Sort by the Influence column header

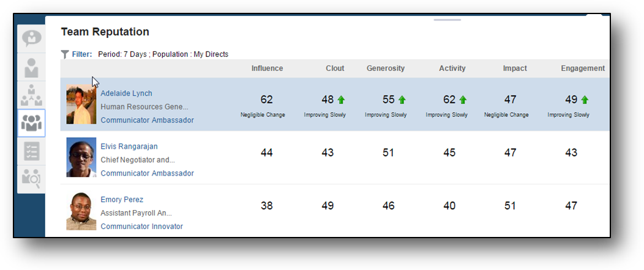[x=267, y=69]
